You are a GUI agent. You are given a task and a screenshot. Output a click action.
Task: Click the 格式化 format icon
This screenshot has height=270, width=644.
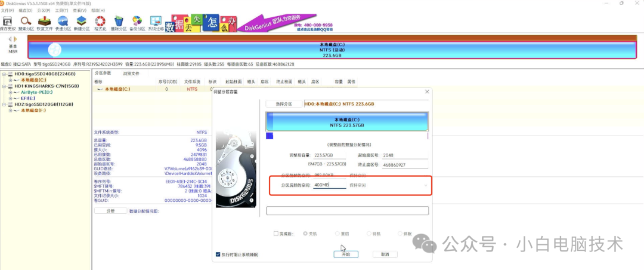click(100, 23)
